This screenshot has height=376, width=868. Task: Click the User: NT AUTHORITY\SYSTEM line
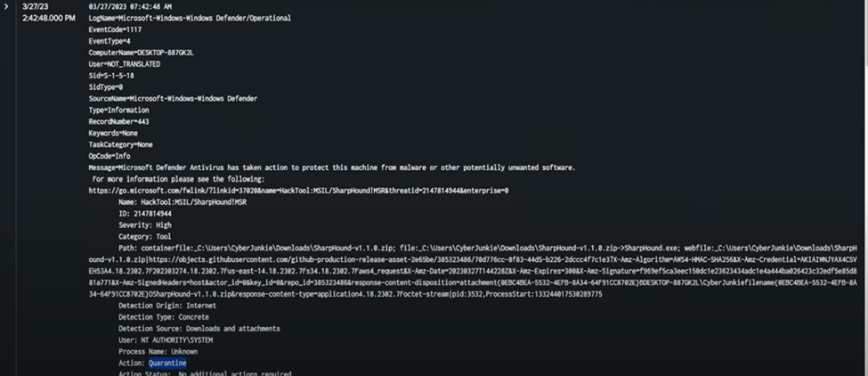[x=166, y=339]
